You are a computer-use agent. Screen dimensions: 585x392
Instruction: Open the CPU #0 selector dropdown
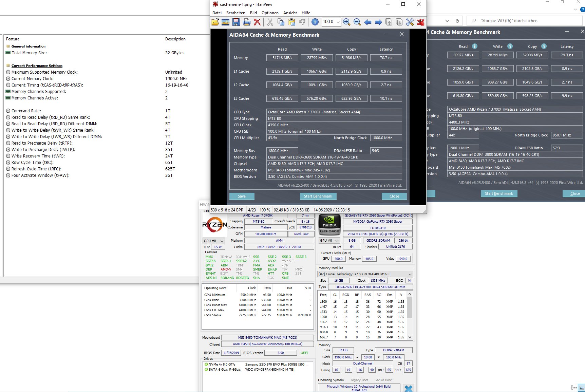click(x=214, y=241)
